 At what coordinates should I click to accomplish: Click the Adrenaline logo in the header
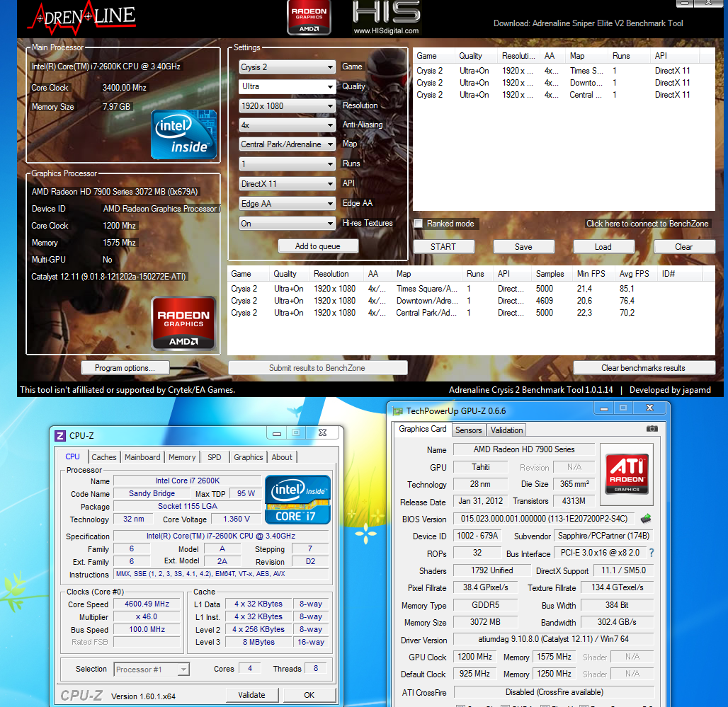click(82, 18)
